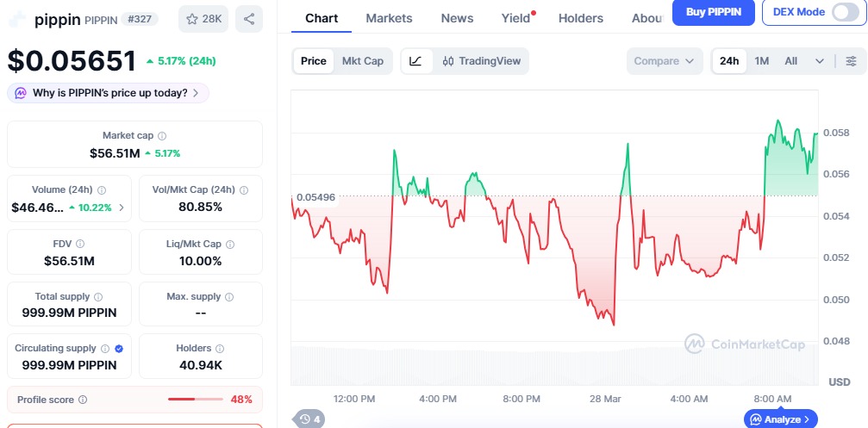868x428 pixels.
Task: Open the Chart tab
Action: tap(322, 18)
